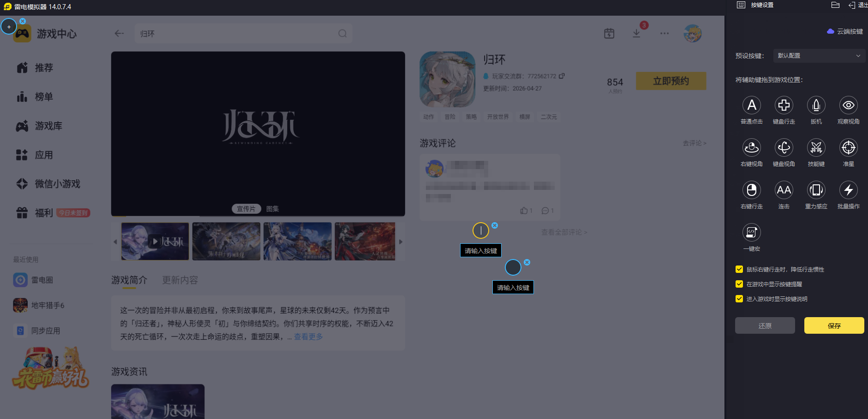Image resolution: width=868 pixels, height=419 pixels.
Task: Click the user avatar in top bar
Action: pyautogui.click(x=693, y=33)
